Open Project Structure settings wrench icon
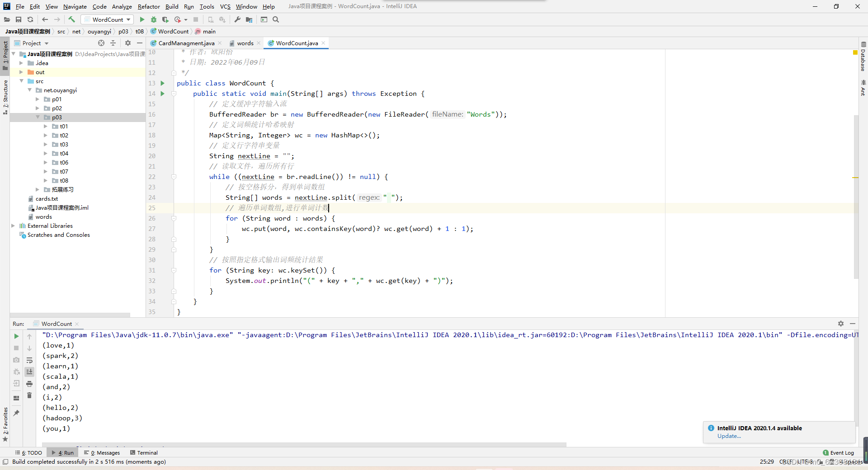 coord(237,19)
